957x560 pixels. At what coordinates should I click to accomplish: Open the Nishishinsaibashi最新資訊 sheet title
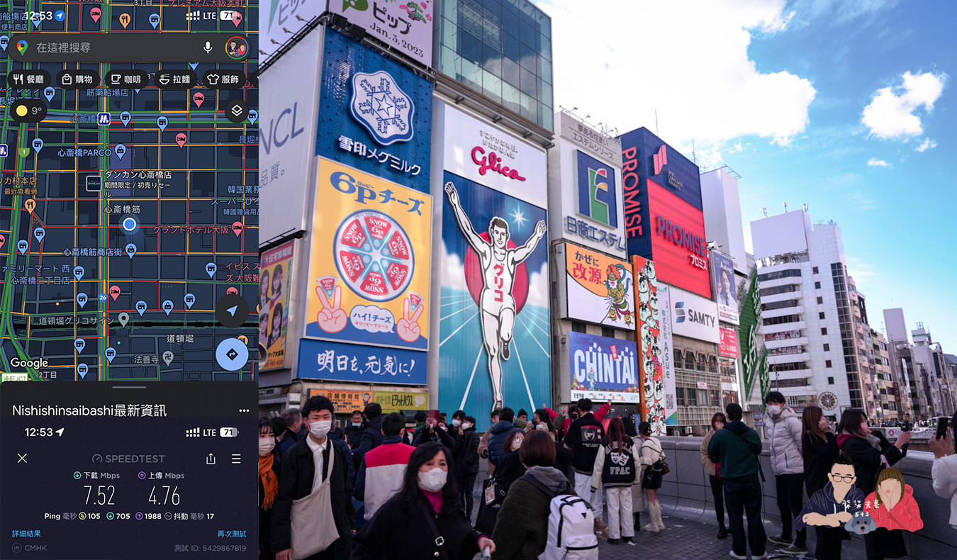pos(89,410)
